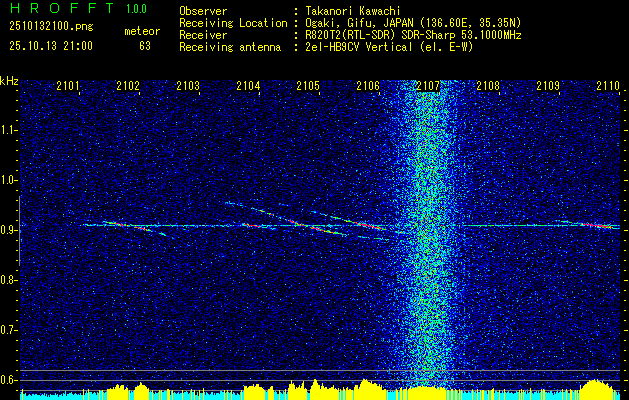Click the Receiving Location label
This screenshot has height=400, width=629.
pos(233,23)
